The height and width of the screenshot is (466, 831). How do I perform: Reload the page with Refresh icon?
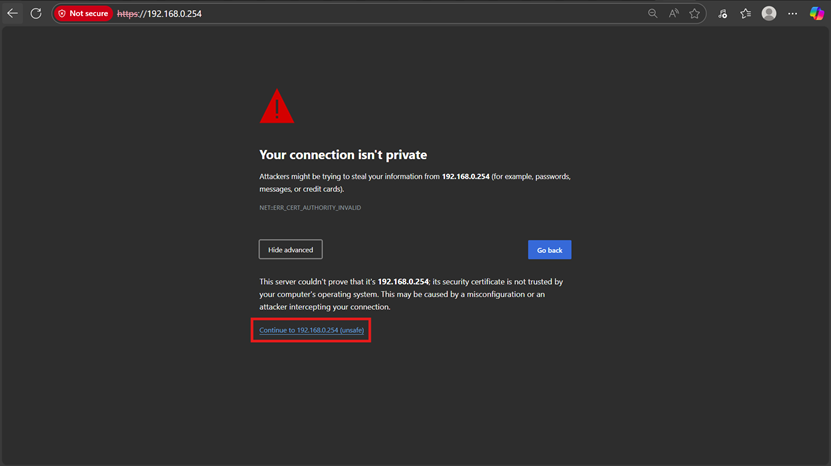36,14
